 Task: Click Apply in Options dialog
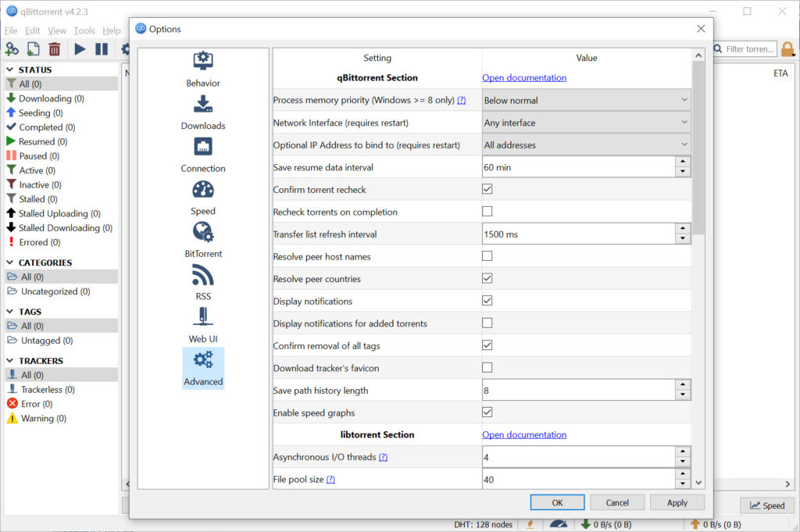(x=677, y=502)
